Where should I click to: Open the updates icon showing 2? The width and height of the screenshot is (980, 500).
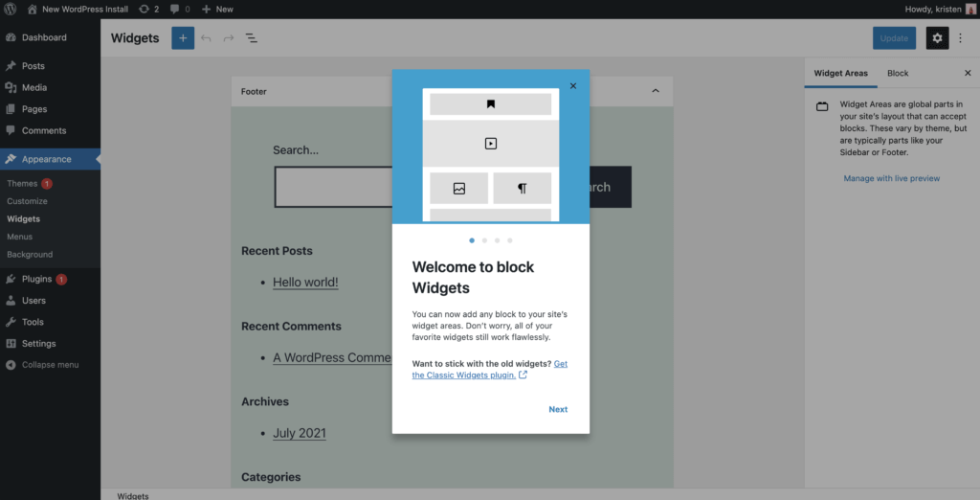(x=148, y=10)
